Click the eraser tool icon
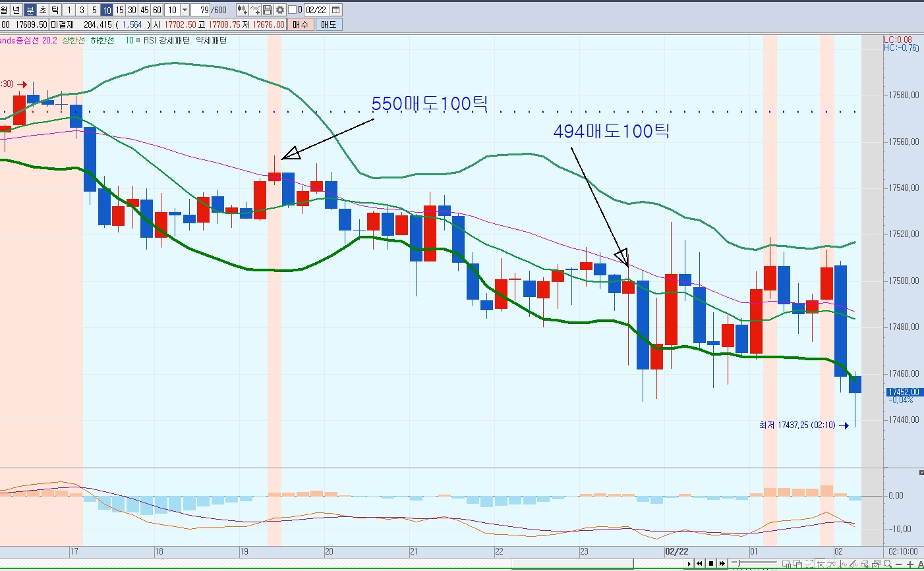 864,564
